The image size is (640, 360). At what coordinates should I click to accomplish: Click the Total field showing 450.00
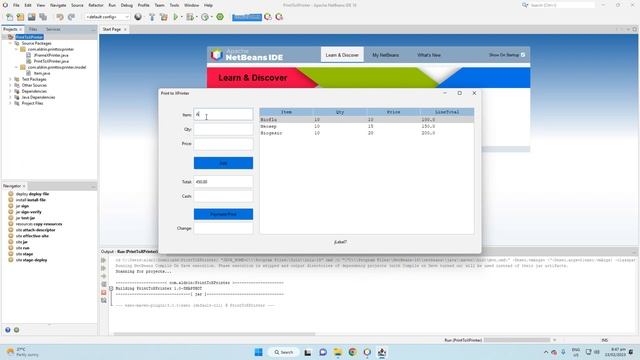click(x=223, y=182)
